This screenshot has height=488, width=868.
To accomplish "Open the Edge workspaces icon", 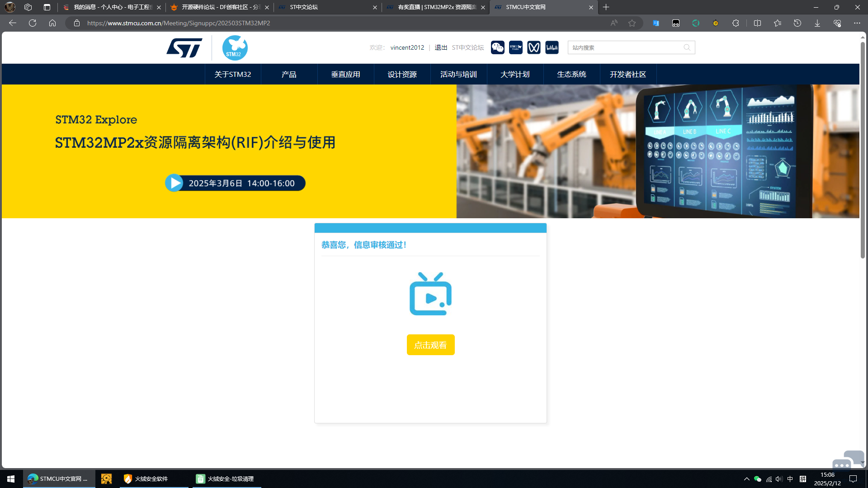I will pos(28,7).
